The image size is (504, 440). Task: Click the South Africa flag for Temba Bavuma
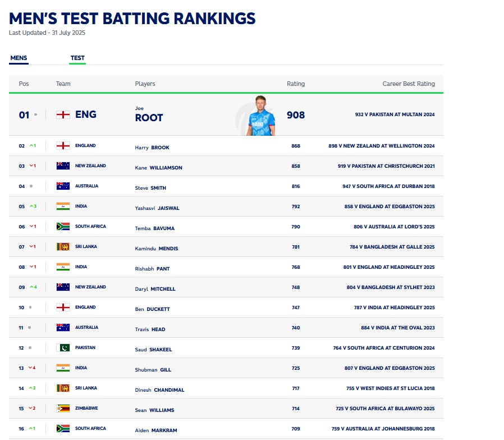click(63, 227)
